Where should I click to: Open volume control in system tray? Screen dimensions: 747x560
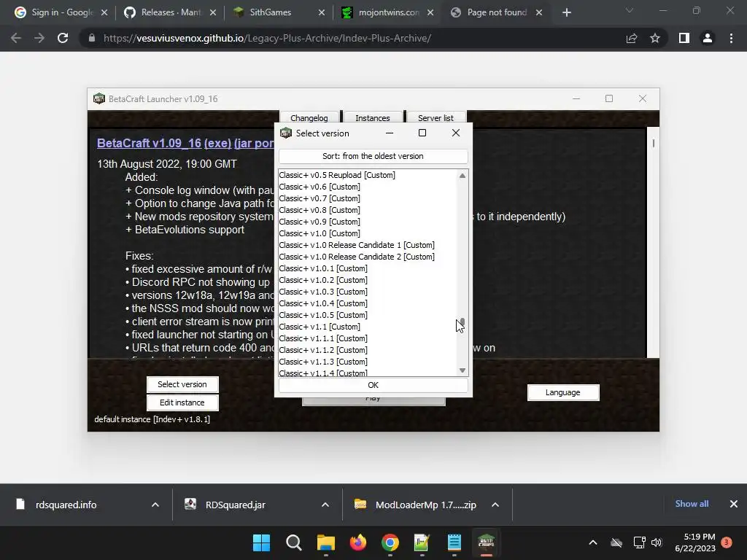[657, 542]
